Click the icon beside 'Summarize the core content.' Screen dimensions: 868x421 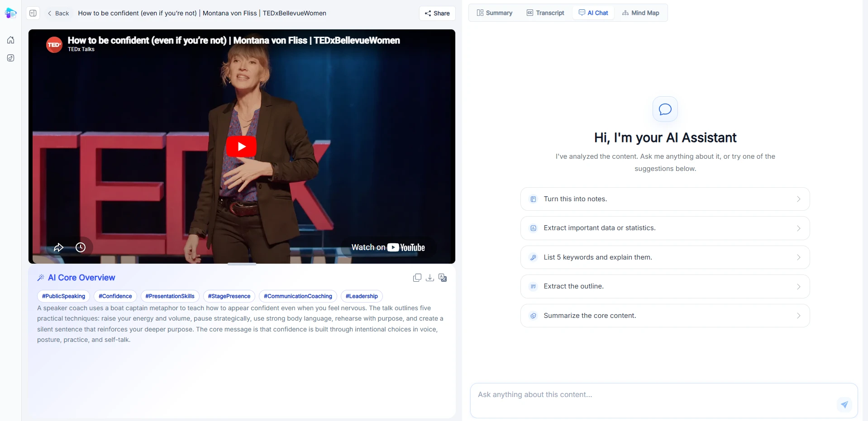pyautogui.click(x=533, y=316)
